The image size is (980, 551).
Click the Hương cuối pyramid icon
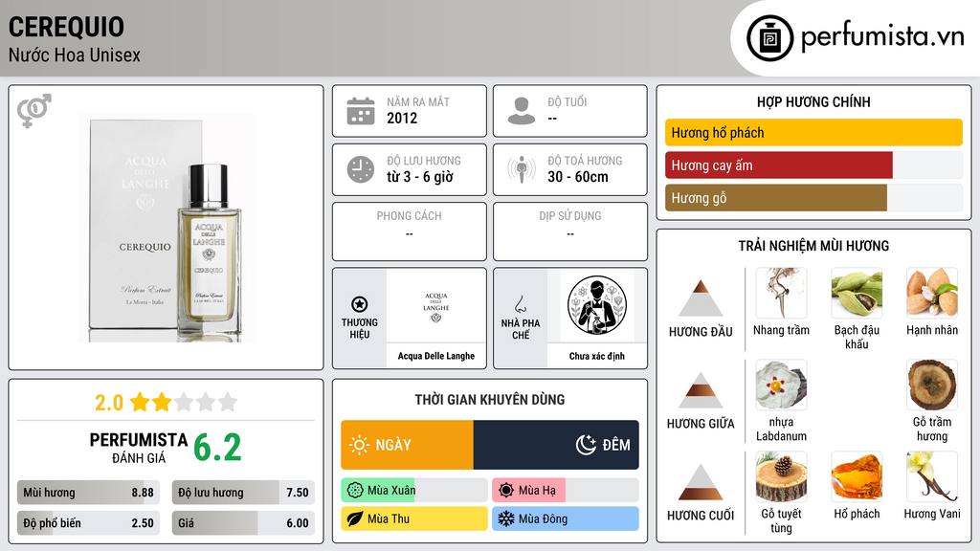701,482
